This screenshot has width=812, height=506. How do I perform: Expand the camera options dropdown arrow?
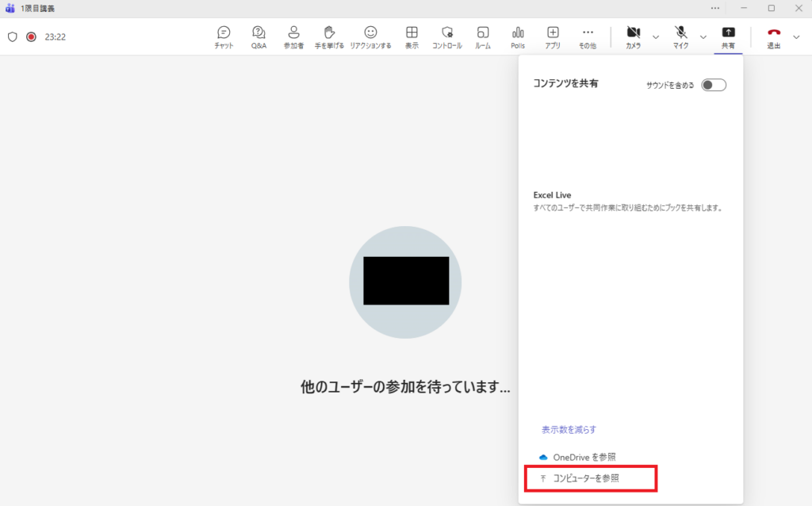656,36
